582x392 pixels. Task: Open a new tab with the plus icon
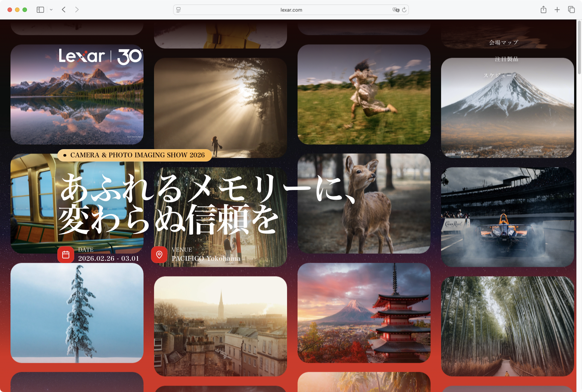click(557, 9)
